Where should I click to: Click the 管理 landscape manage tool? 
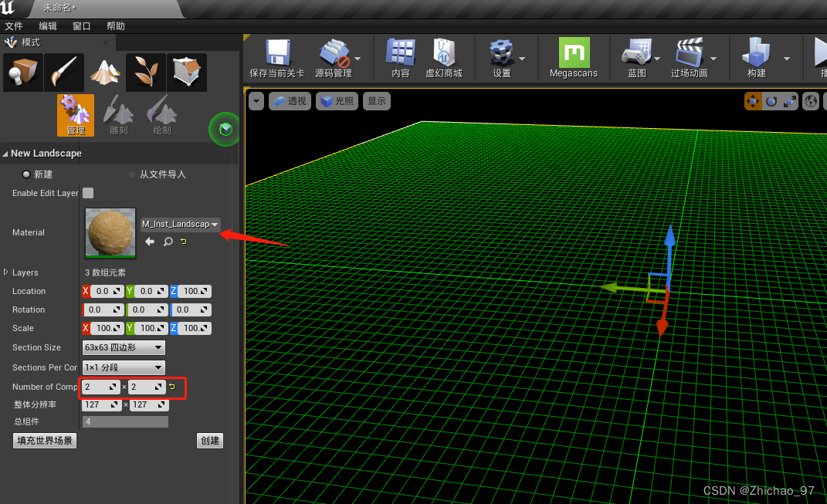(76, 116)
